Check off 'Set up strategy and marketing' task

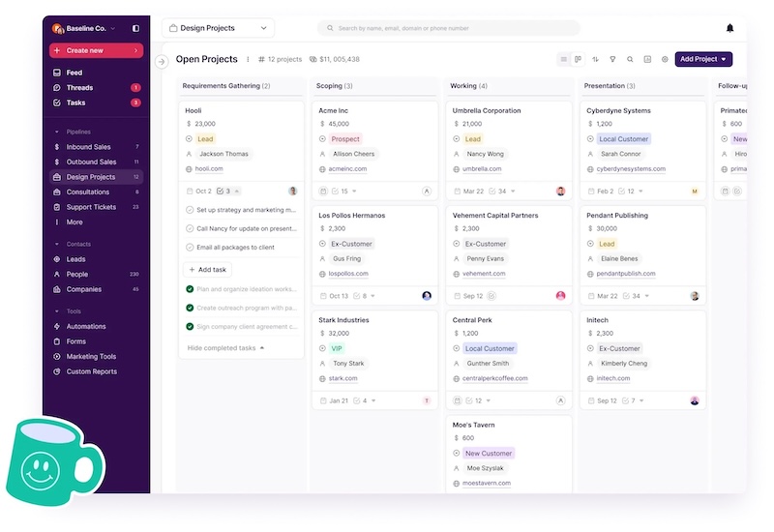click(190, 210)
